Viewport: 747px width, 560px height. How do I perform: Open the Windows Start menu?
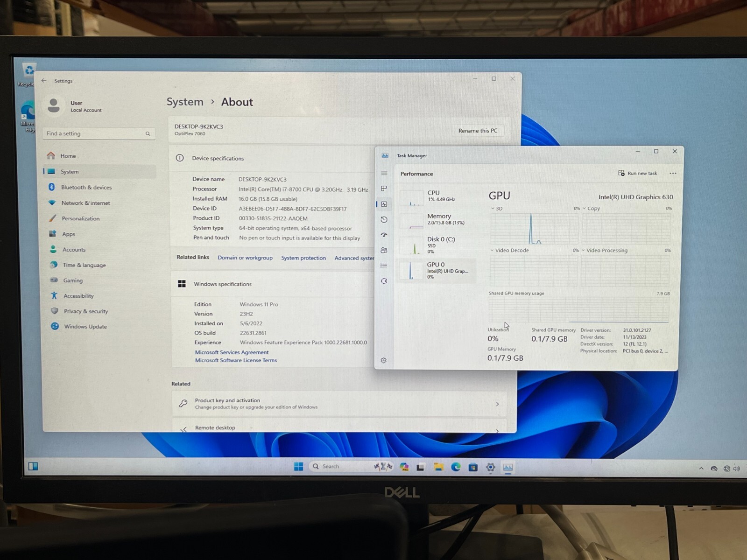tap(299, 467)
